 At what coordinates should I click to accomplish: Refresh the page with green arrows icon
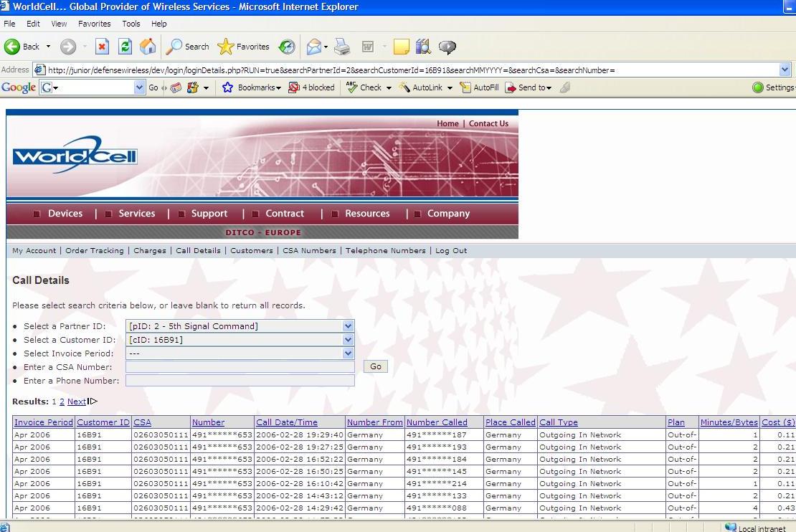pos(125,47)
